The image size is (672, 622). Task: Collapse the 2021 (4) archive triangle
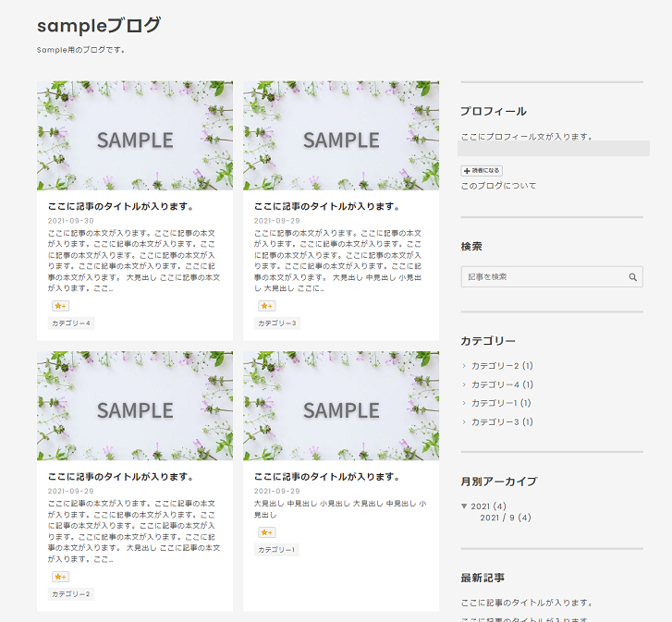pos(464,506)
